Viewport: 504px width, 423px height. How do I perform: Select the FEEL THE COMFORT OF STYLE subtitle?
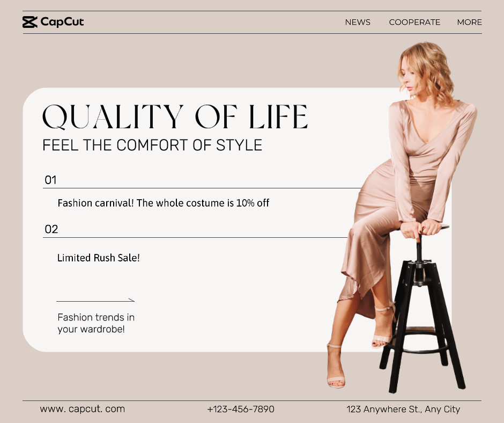(152, 145)
